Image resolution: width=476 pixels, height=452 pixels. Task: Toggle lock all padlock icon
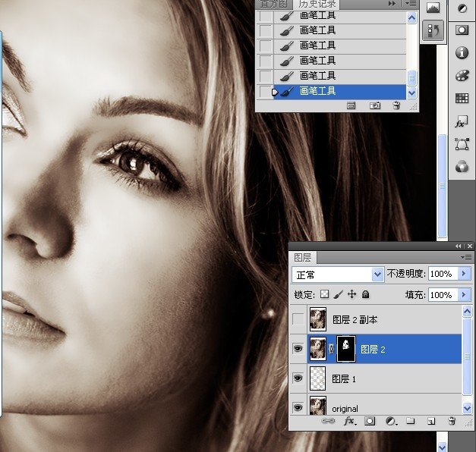(x=365, y=294)
